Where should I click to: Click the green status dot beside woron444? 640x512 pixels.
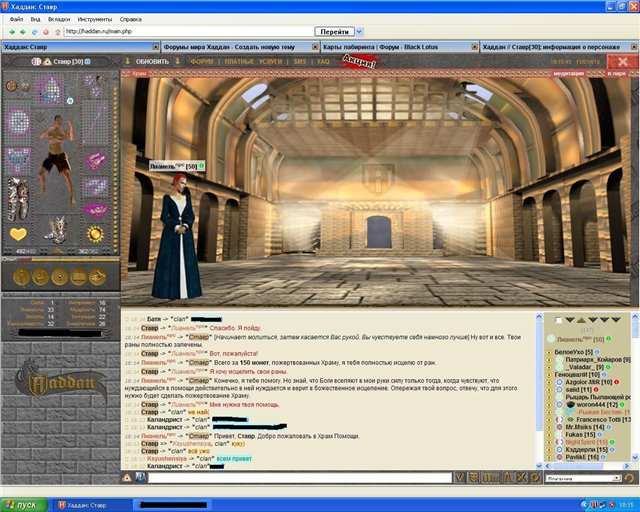(x=622, y=405)
